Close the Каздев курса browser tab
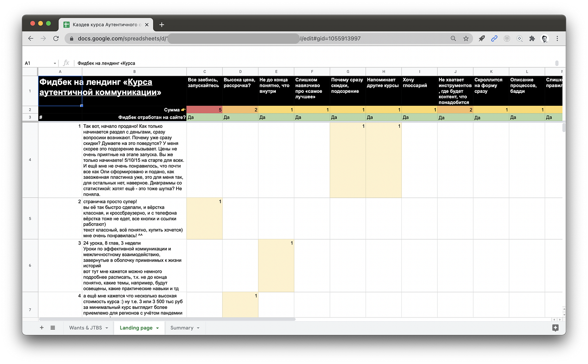 (x=147, y=25)
